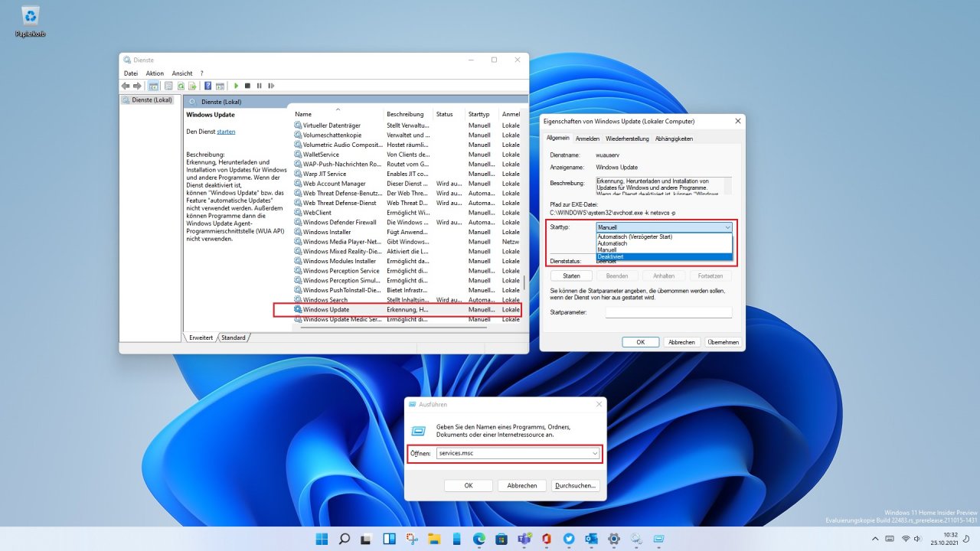Screen dimensions: 980x551
Task: Click Durchsuchen in the Ausführen dialog
Action: coord(576,485)
